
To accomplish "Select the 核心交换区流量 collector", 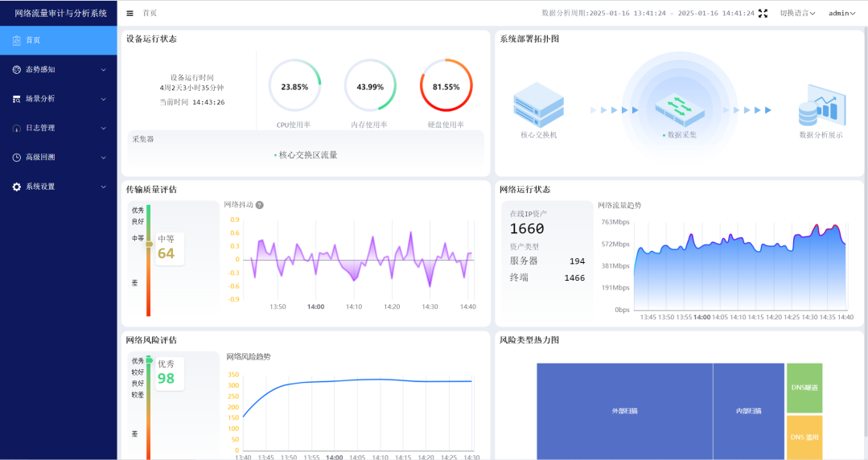I will click(306, 155).
